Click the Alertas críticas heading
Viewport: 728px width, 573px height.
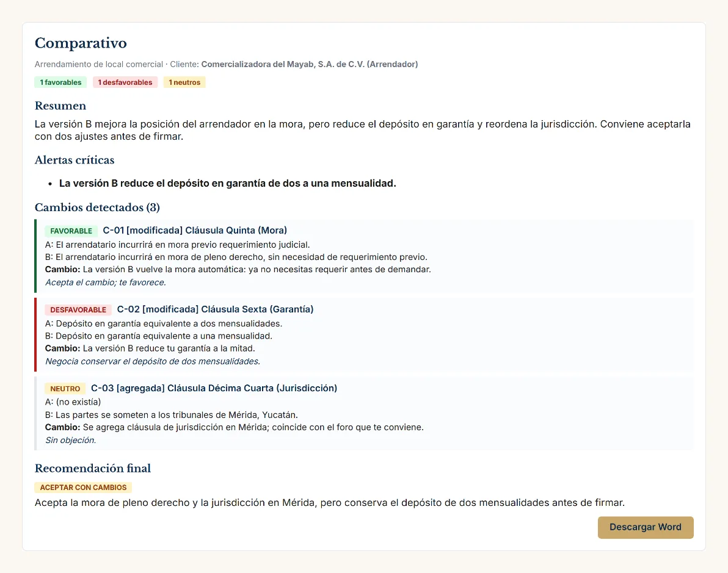click(x=75, y=160)
